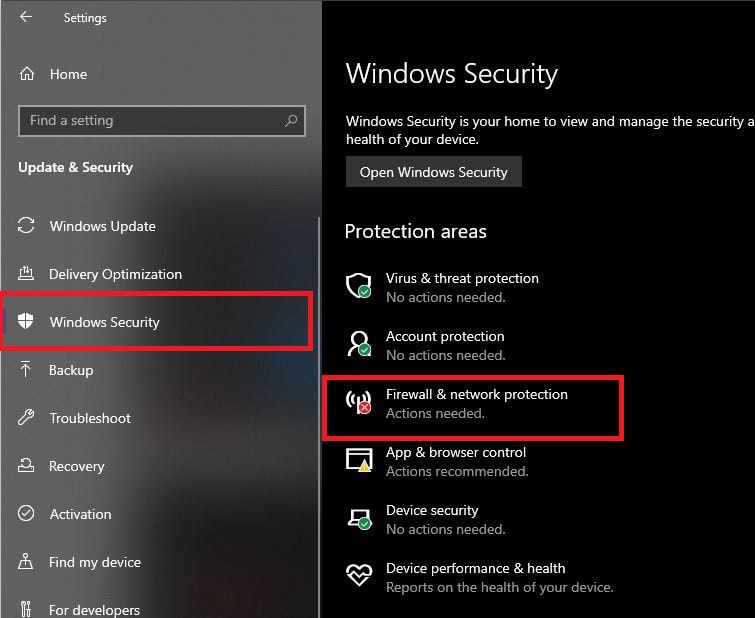Screen dimensions: 755x618
Task: Select Activation in the sidebar
Action: coord(80,514)
